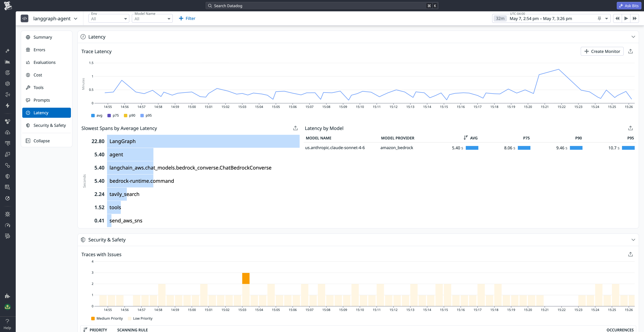Collapse the Latency section chevron
The width and height of the screenshot is (644, 332).
point(633,37)
